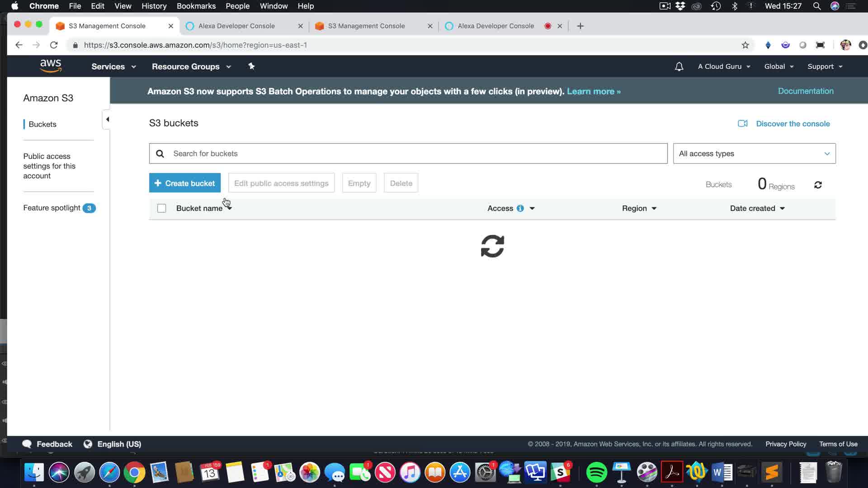
Task: Follow the Learn more link in banner
Action: tap(593, 91)
